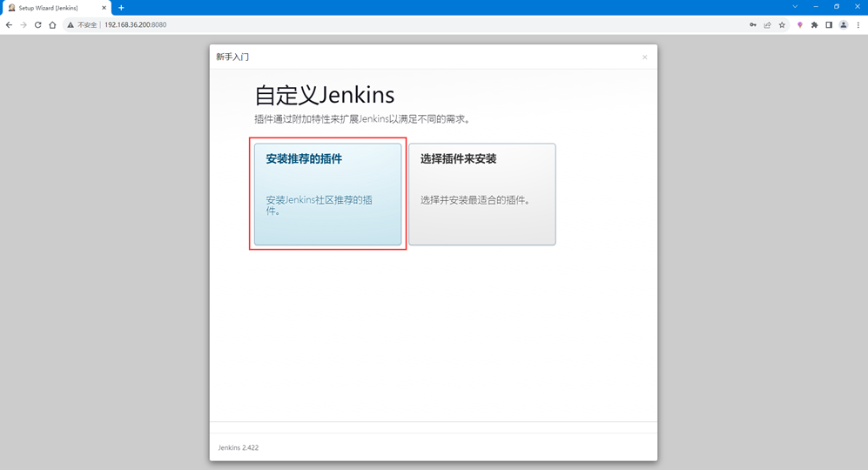Toggle the browser side panel
The width and height of the screenshot is (868, 470).
tap(829, 25)
